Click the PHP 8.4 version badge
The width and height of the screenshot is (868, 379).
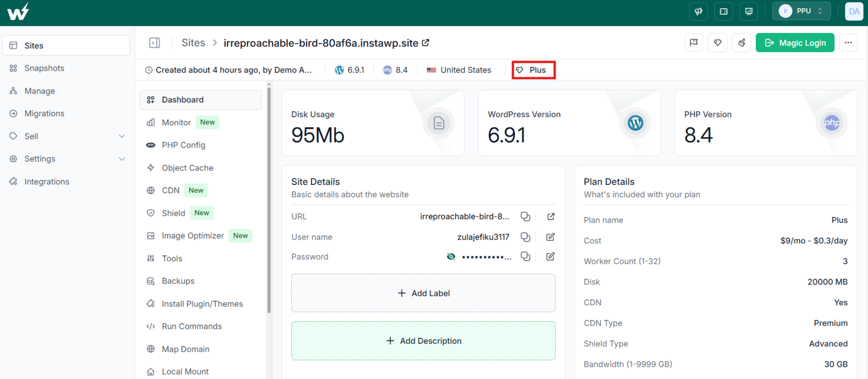(395, 70)
